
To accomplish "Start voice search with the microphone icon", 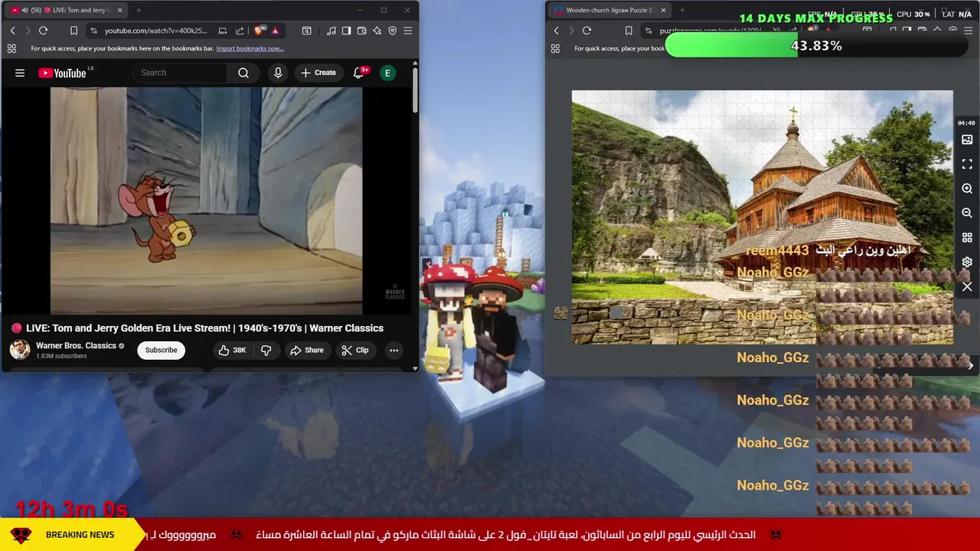I will pyautogui.click(x=278, y=73).
